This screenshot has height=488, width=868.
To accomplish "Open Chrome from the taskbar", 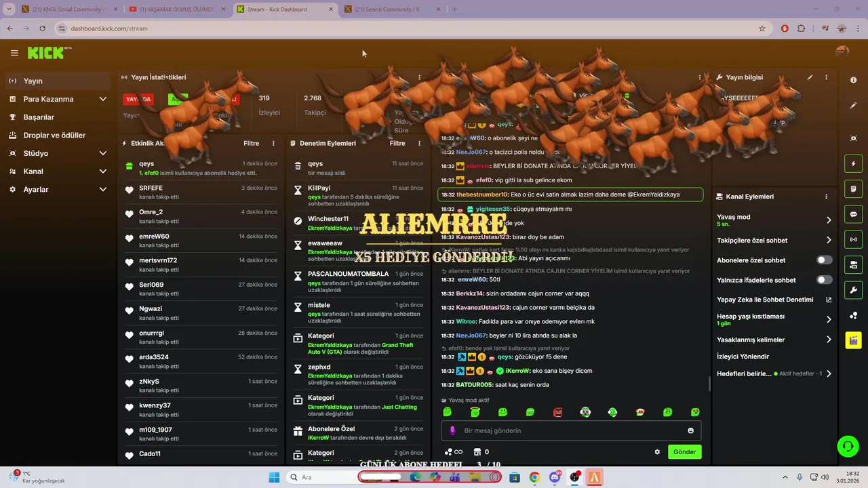I will click(x=535, y=477).
